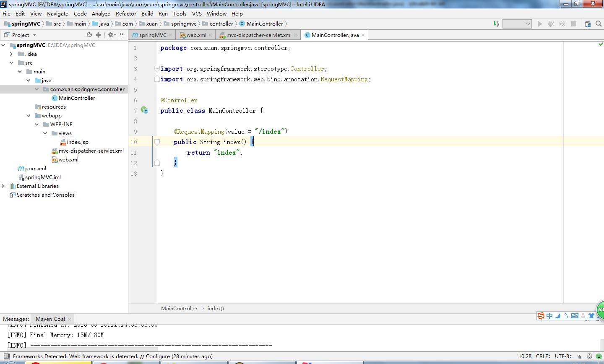Open the File menu
Viewport: 604px width, 364px height.
pyautogui.click(x=6, y=13)
